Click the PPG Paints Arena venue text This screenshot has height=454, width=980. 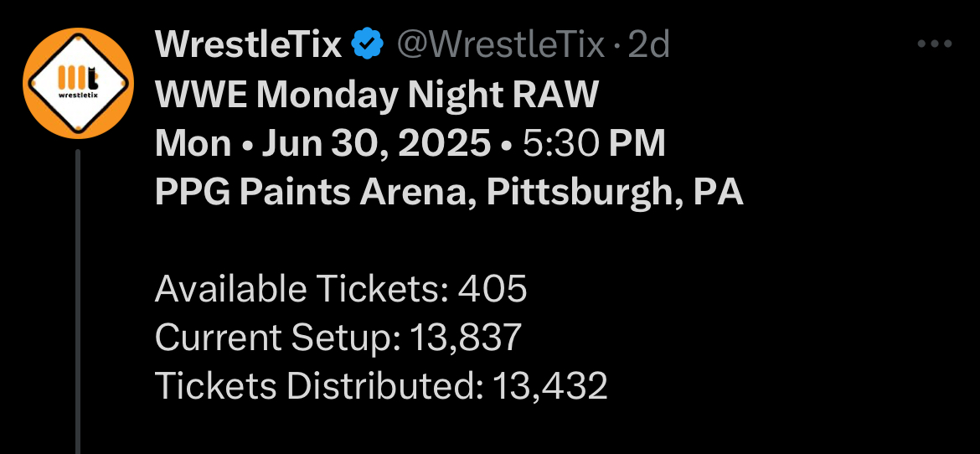pos(314,193)
